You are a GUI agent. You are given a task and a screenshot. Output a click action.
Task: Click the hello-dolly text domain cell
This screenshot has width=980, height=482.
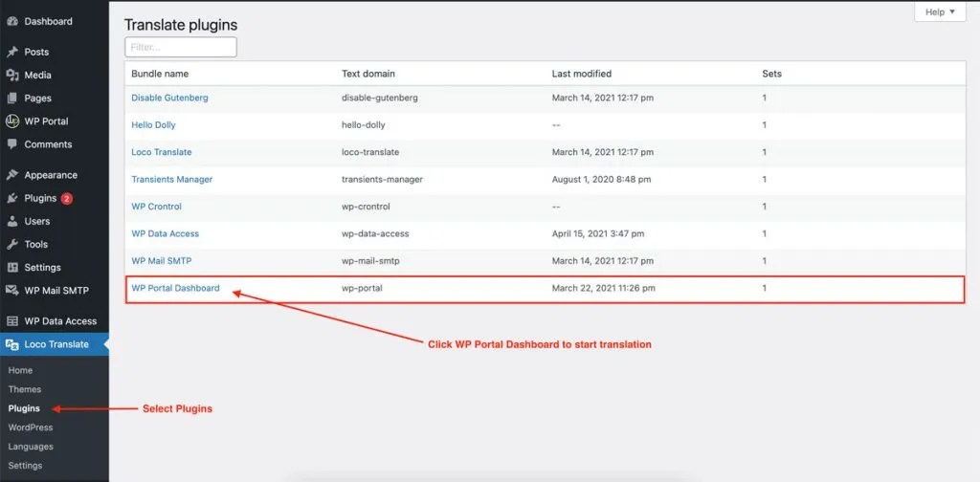coord(364,125)
